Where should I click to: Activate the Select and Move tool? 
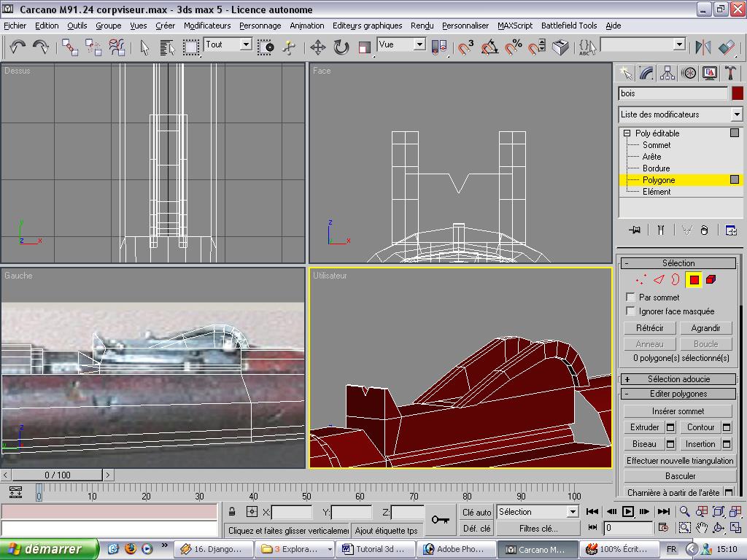[x=318, y=47]
